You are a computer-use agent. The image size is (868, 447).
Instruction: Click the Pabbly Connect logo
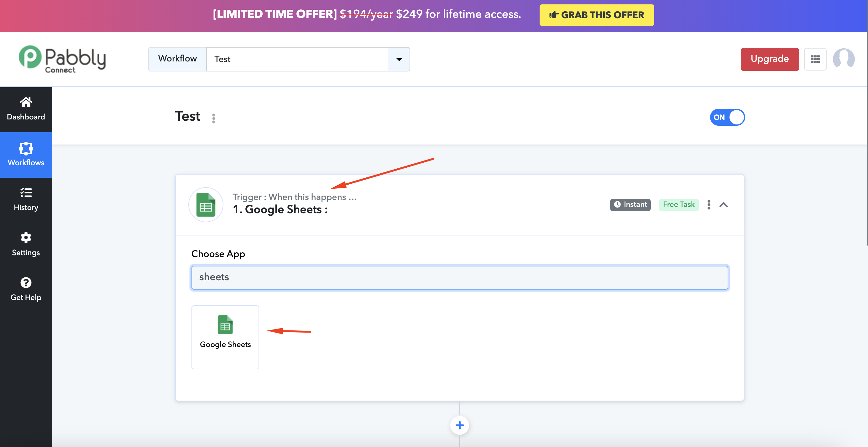62,59
